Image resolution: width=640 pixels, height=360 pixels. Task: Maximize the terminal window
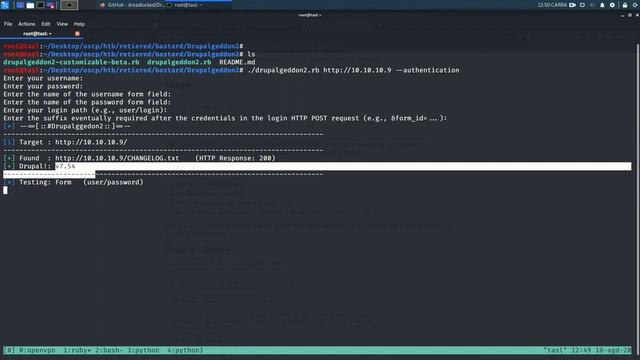[630, 15]
